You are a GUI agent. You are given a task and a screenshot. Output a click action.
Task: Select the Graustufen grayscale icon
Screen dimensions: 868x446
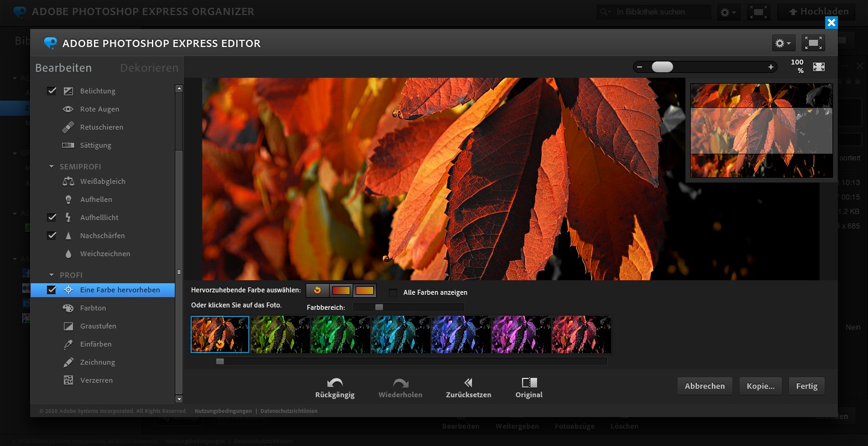pyautogui.click(x=68, y=326)
